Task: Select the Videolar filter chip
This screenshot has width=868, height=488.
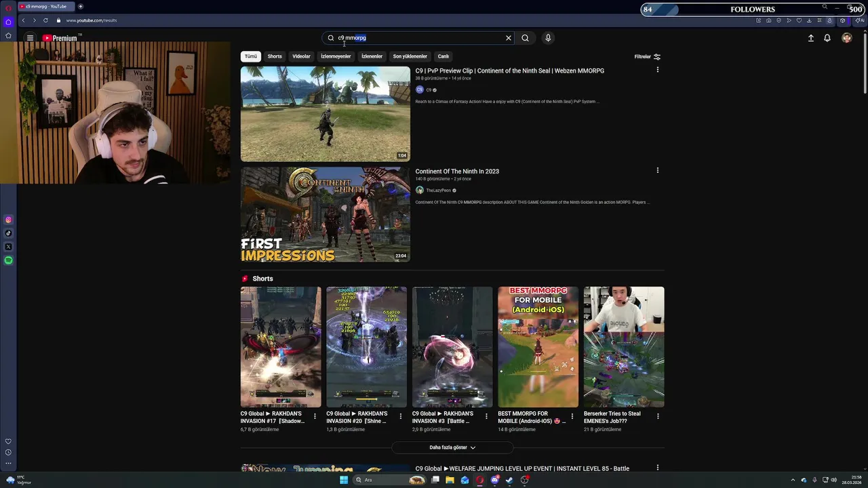Action: pyautogui.click(x=301, y=56)
